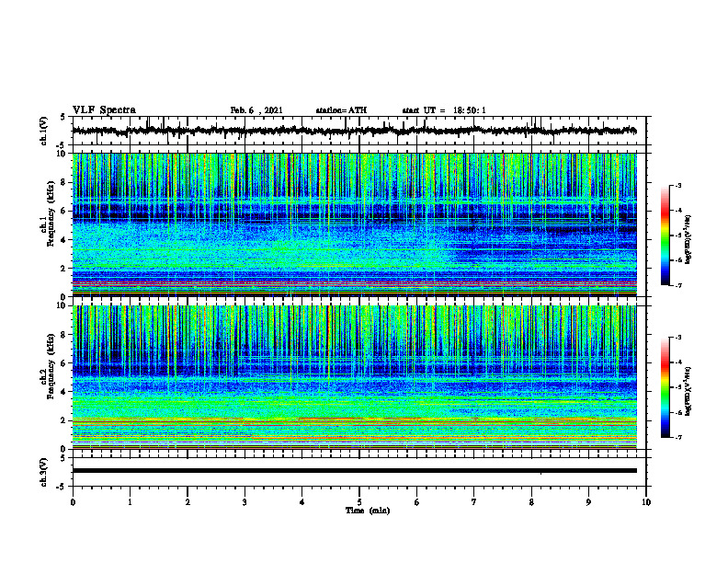Click the "station=ATH" header text
This screenshot has height=563, width=728.
(x=341, y=110)
